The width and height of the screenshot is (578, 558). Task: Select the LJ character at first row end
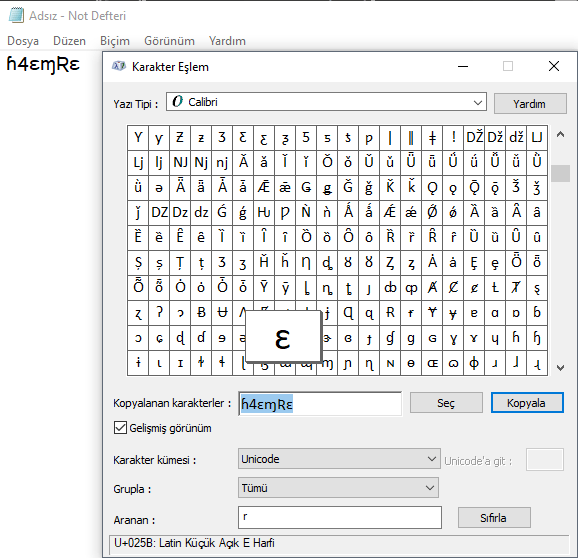coord(537,138)
